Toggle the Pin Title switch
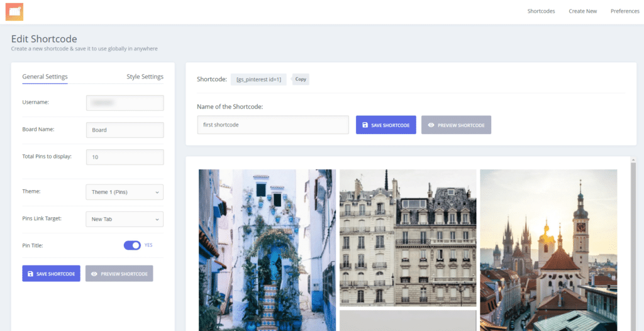Screen dimensions: 644x331 (x=132, y=245)
